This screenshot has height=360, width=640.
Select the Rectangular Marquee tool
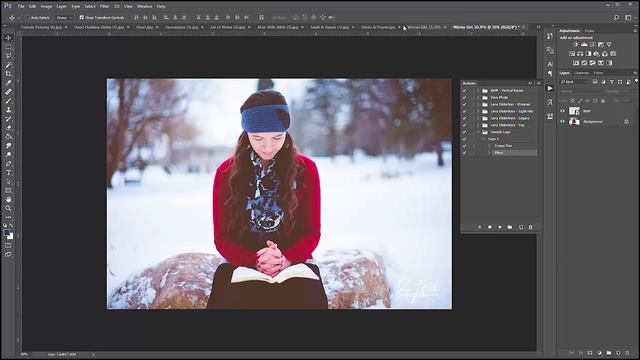pos(8,47)
